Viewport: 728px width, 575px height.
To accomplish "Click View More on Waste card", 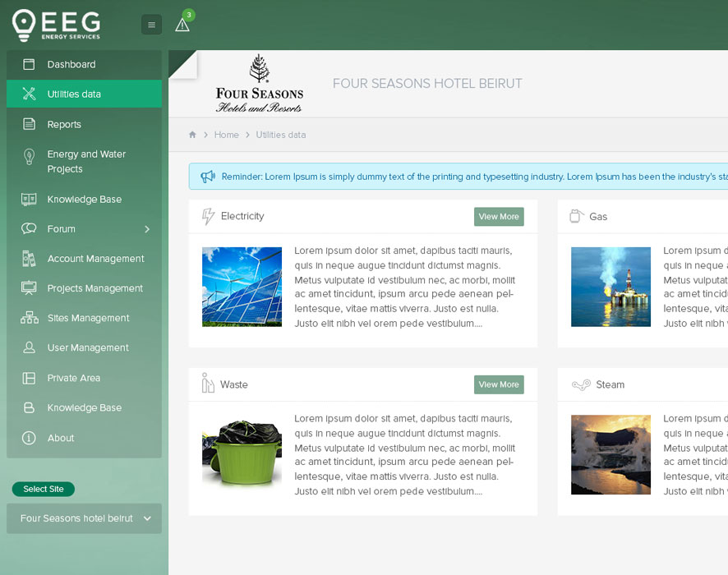I will 499,384.
